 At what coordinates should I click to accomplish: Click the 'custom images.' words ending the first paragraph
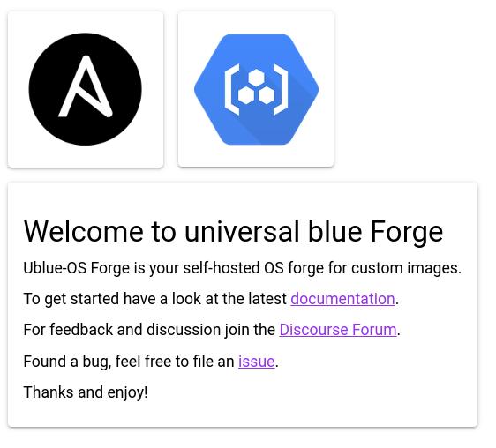point(406,268)
